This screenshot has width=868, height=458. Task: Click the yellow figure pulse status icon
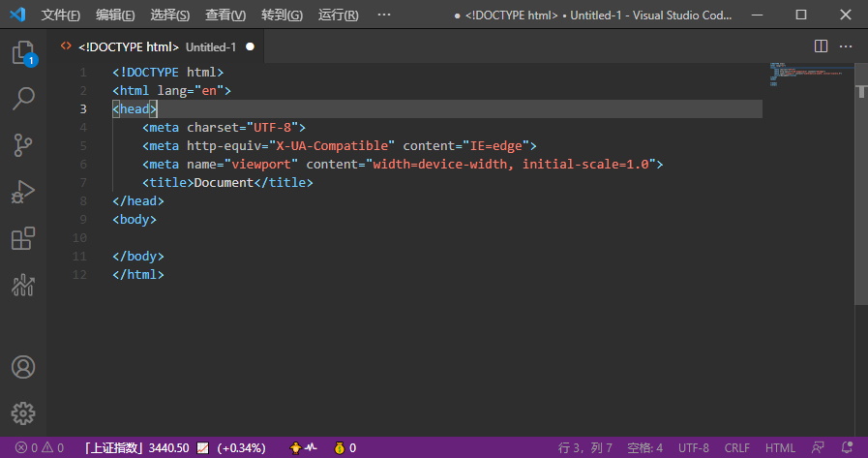(303, 447)
